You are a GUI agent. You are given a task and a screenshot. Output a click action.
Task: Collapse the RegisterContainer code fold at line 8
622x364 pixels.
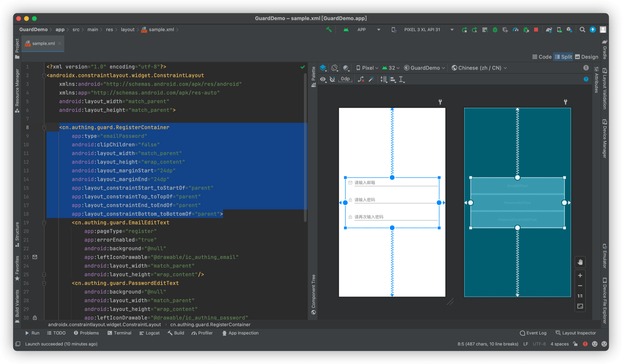pos(44,127)
